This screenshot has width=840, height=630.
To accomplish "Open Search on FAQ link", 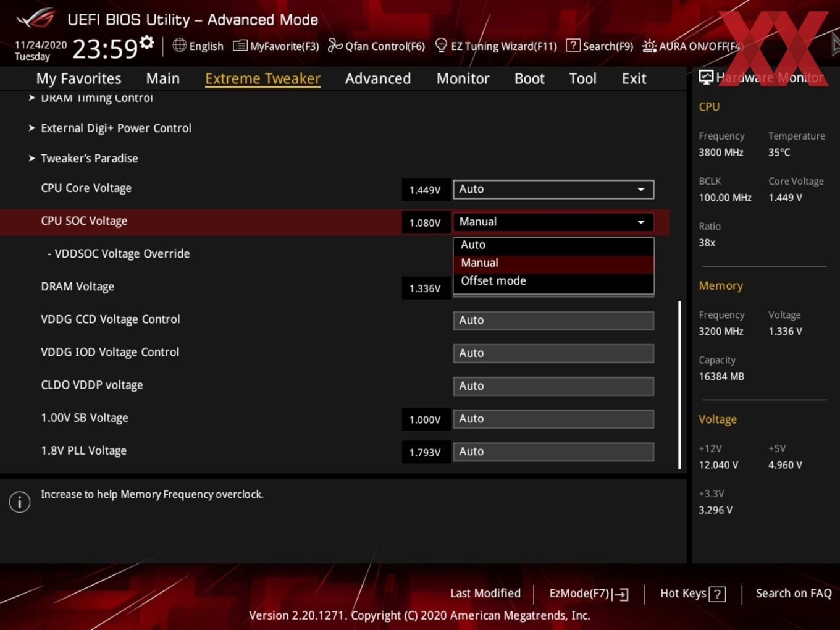I will coord(794,593).
